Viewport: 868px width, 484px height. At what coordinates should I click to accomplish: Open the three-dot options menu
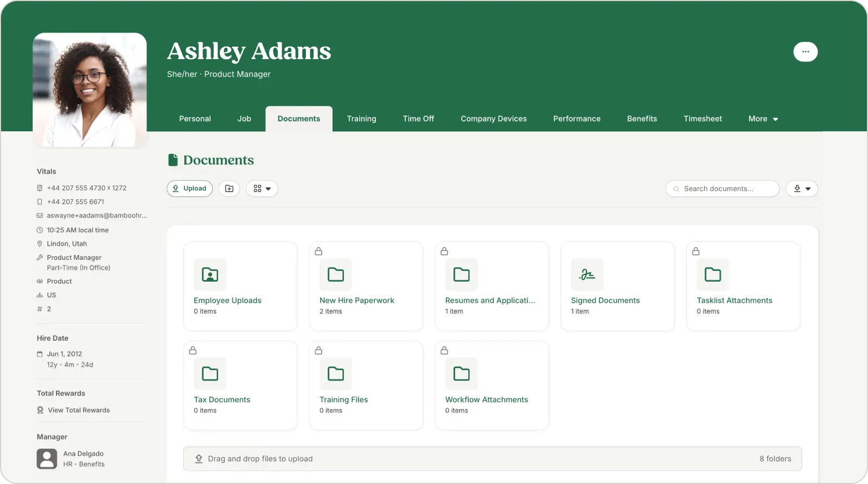point(805,52)
